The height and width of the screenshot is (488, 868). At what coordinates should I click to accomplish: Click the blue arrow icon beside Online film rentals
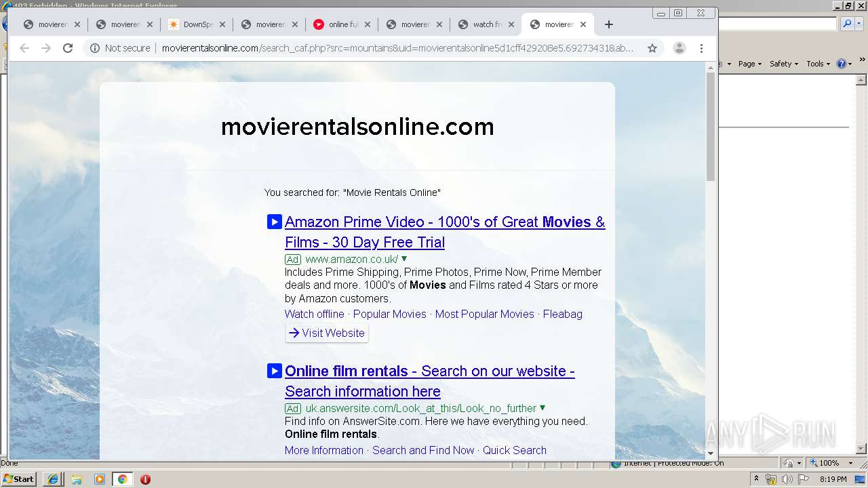point(275,371)
